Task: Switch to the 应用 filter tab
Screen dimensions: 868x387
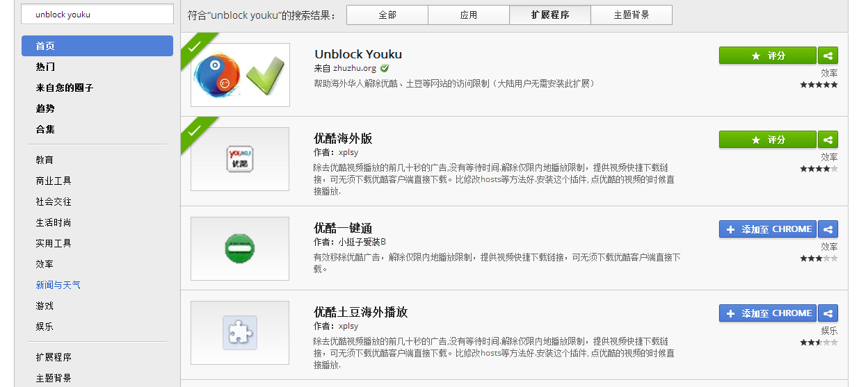Action: point(469,15)
